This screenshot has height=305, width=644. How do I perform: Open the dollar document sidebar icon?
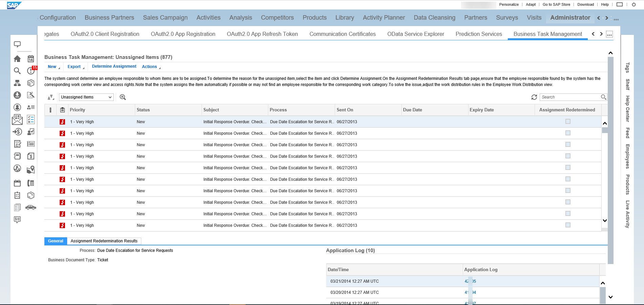coord(31,156)
